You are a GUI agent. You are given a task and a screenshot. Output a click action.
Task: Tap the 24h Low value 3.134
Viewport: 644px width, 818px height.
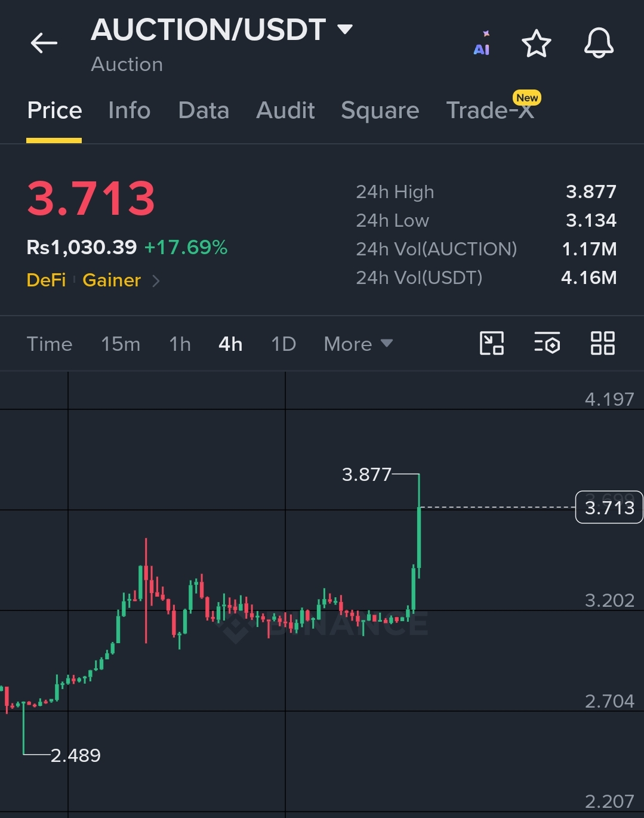(x=591, y=220)
